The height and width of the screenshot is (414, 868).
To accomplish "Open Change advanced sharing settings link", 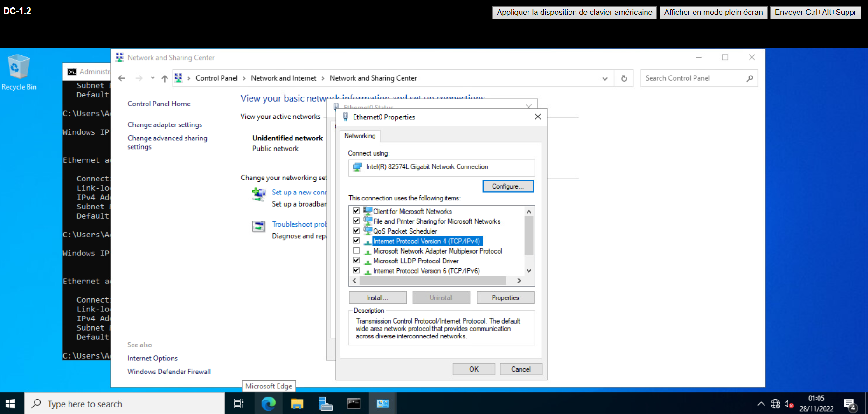I will (x=167, y=143).
